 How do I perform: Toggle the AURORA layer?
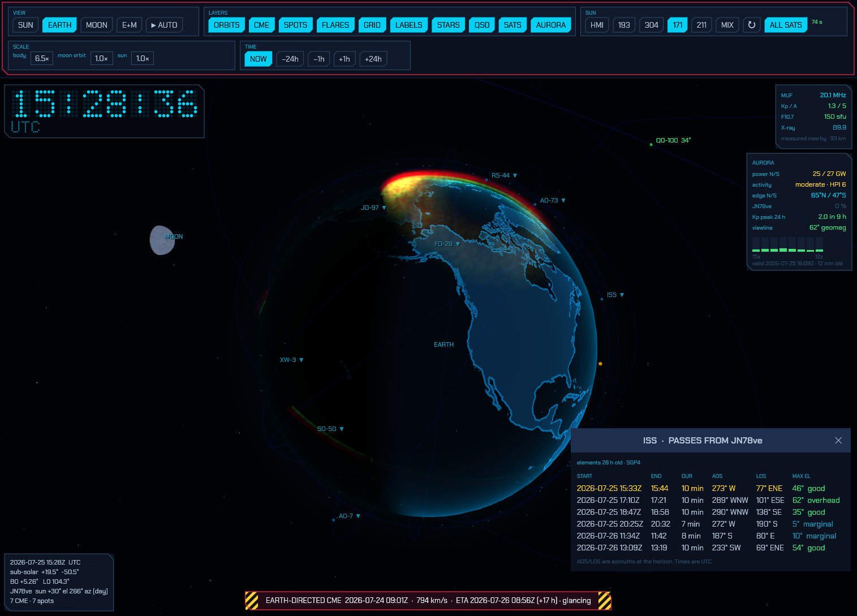pyautogui.click(x=551, y=25)
